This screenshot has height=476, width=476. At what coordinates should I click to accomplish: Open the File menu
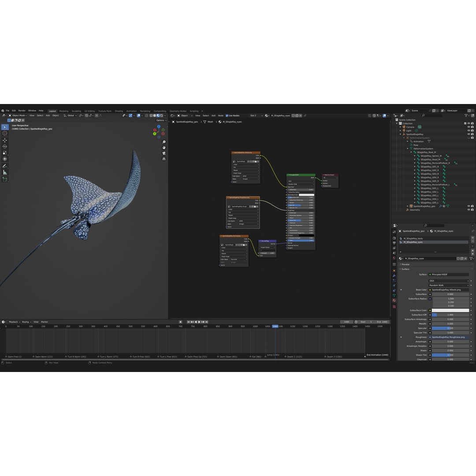click(x=7, y=111)
